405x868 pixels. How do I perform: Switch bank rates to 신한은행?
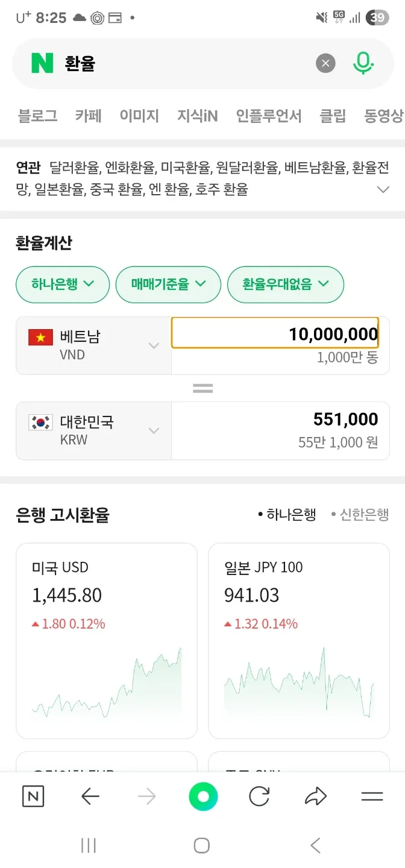point(360,515)
